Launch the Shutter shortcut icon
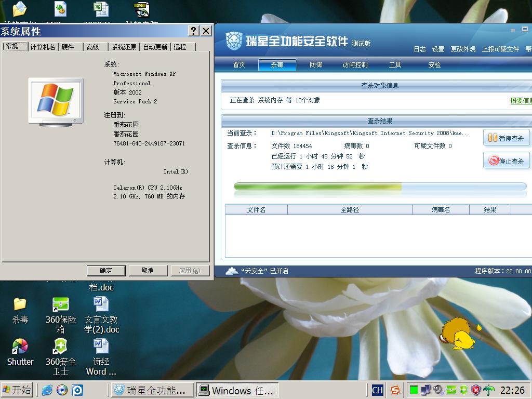 (20, 347)
